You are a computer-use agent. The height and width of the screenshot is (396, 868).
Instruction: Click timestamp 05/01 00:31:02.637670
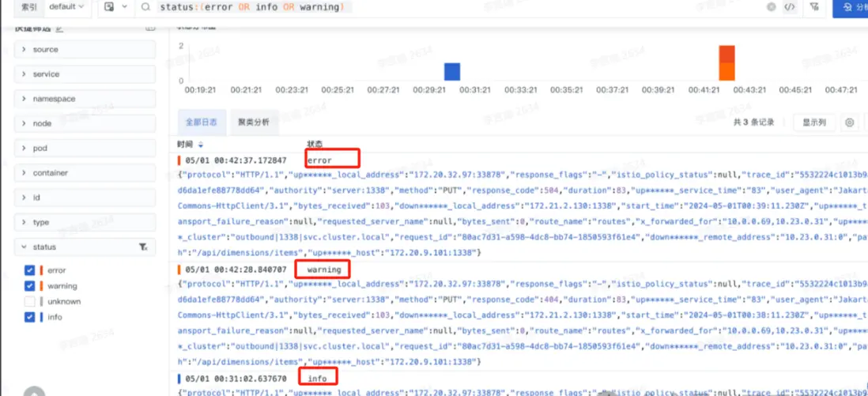[236, 379]
